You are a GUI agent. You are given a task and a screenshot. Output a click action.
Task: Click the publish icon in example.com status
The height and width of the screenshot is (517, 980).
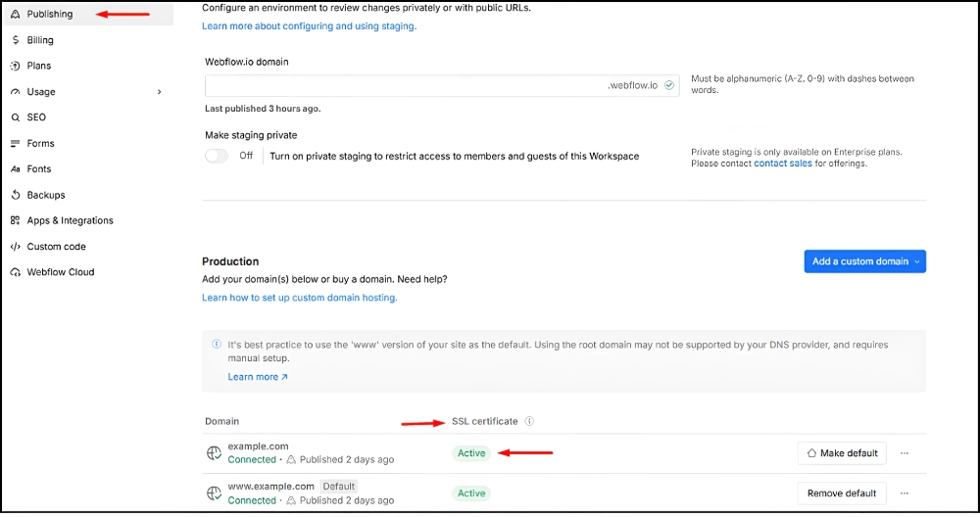291,459
